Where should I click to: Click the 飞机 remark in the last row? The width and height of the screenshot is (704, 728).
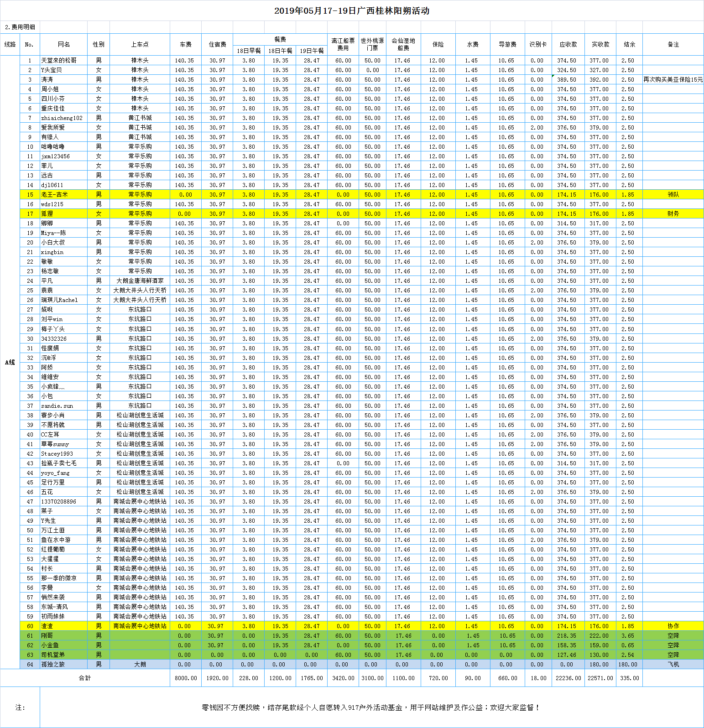[x=673, y=664]
